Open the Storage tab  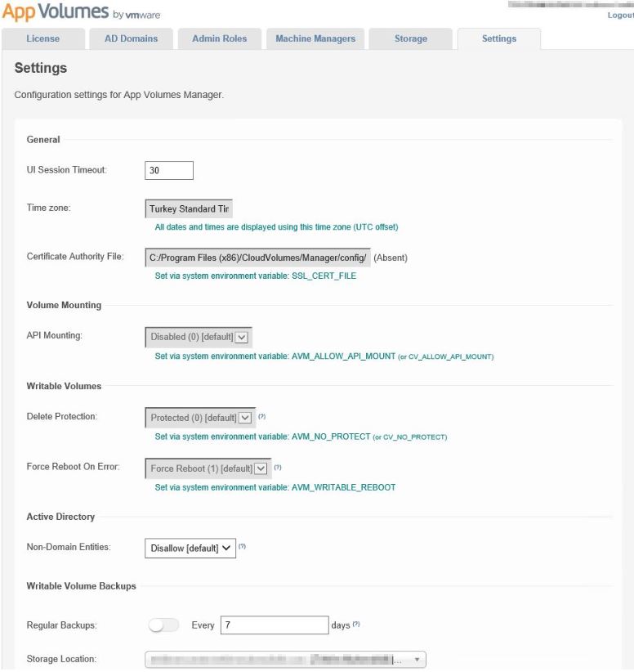(410, 38)
